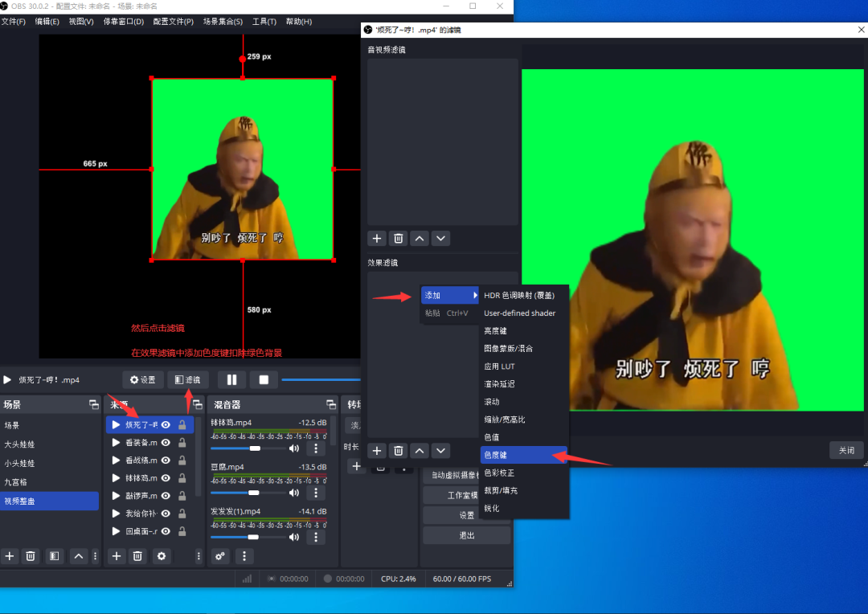Pause the media playback of 烦死了~哼!.mp4
This screenshot has height=614, width=868.
point(231,380)
